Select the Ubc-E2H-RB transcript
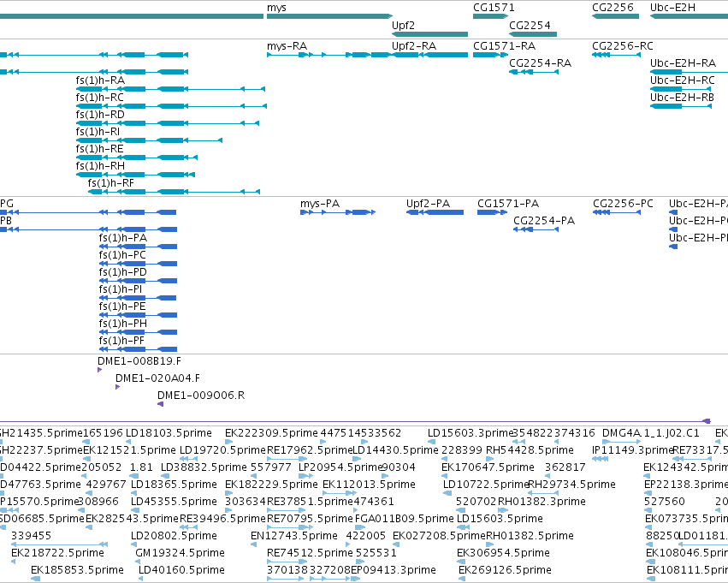 (681, 106)
